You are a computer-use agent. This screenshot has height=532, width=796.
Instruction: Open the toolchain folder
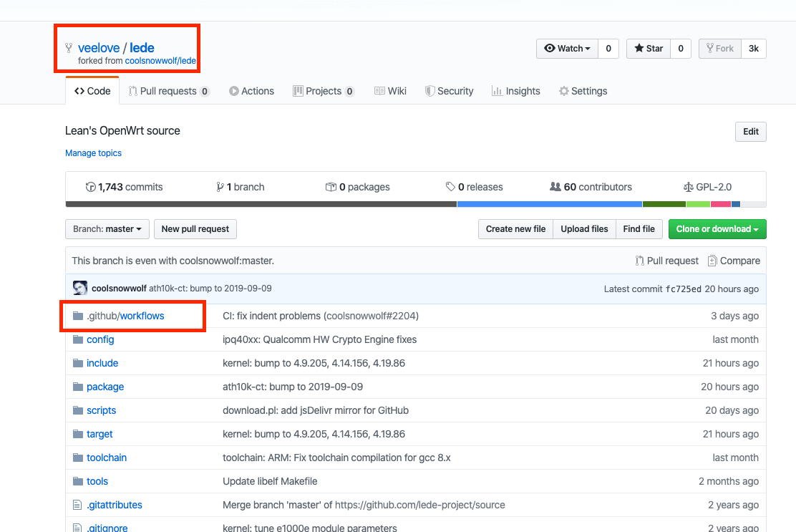click(x=107, y=458)
